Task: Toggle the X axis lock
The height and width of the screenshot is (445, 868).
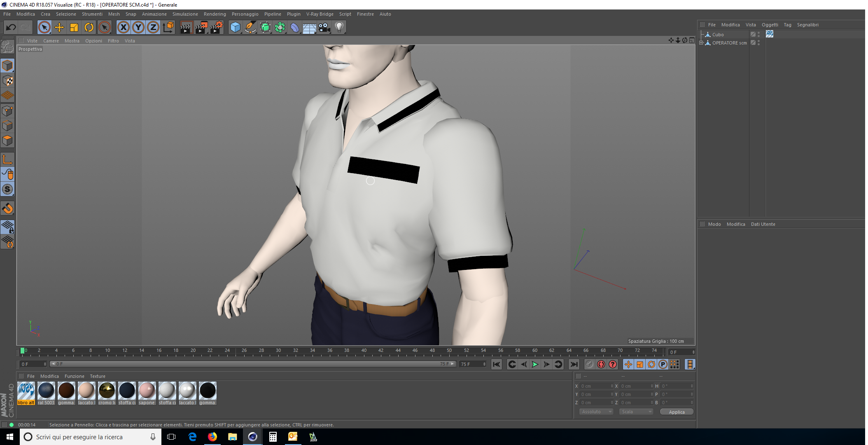Action: point(123,28)
